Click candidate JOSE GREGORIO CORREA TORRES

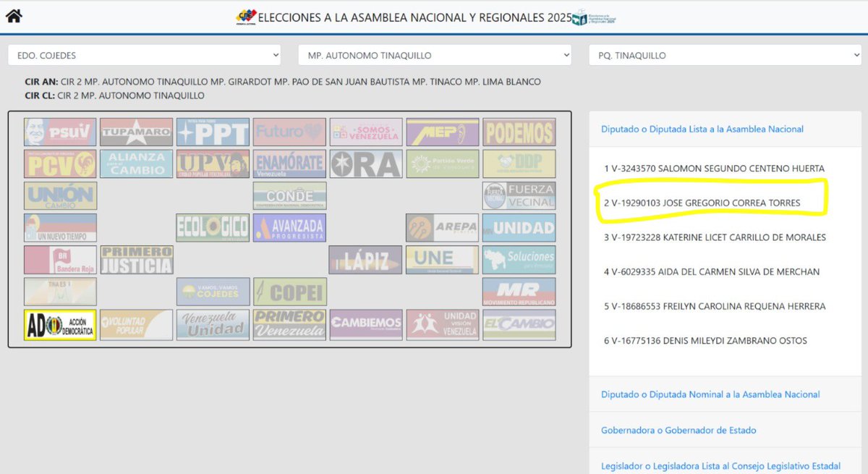pos(702,203)
